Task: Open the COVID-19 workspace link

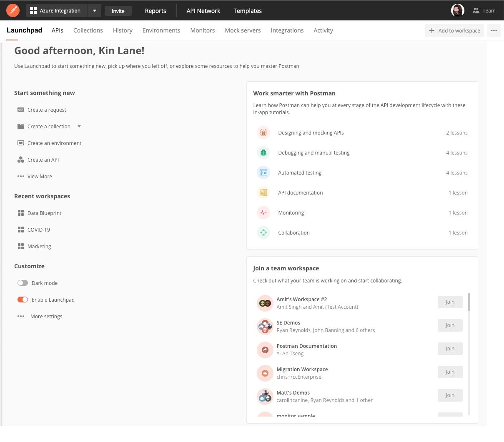Action: (39, 230)
